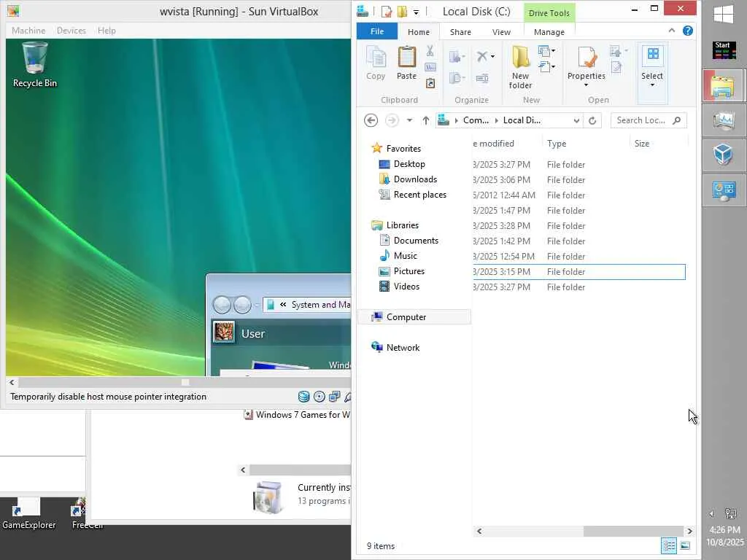Minimize the ribbon with the chevron

tap(672, 31)
